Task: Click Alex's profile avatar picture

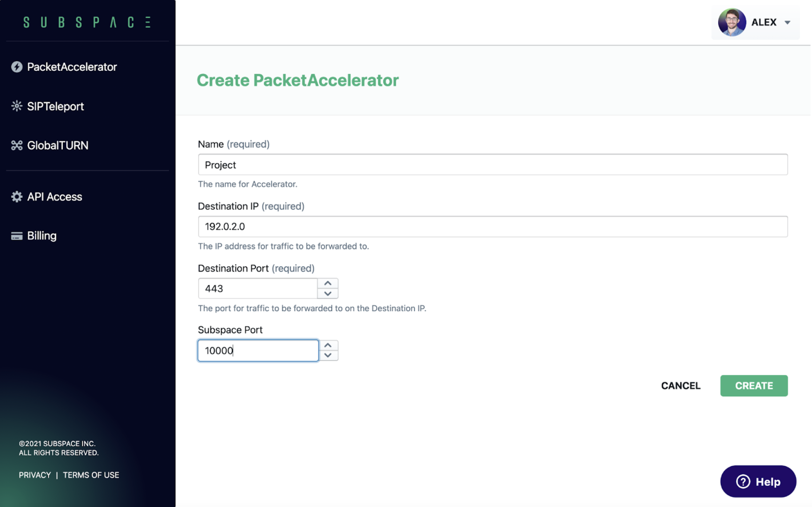Action: pyautogui.click(x=732, y=22)
